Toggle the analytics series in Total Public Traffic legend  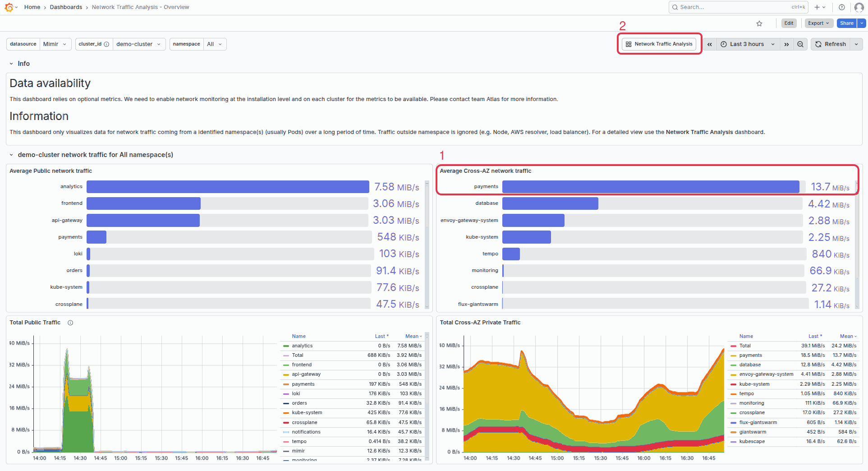pyautogui.click(x=302, y=346)
